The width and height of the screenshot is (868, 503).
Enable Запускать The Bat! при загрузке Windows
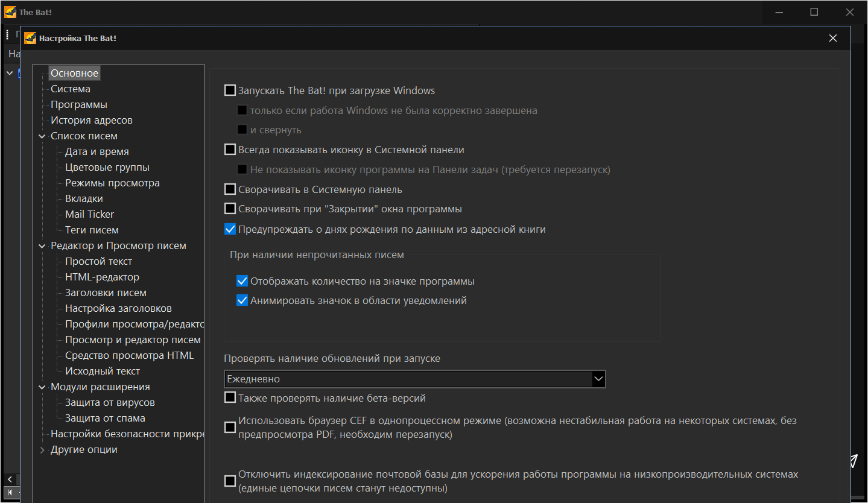click(x=230, y=91)
